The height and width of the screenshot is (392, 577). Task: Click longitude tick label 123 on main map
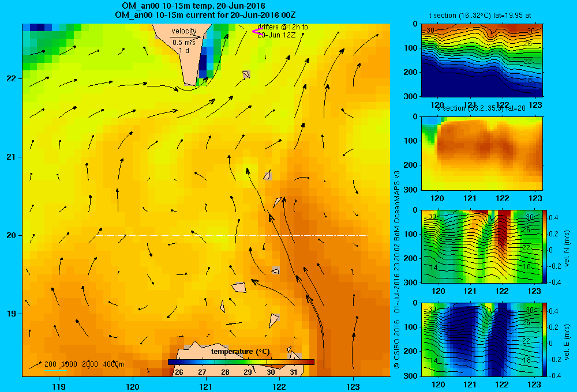(353, 387)
